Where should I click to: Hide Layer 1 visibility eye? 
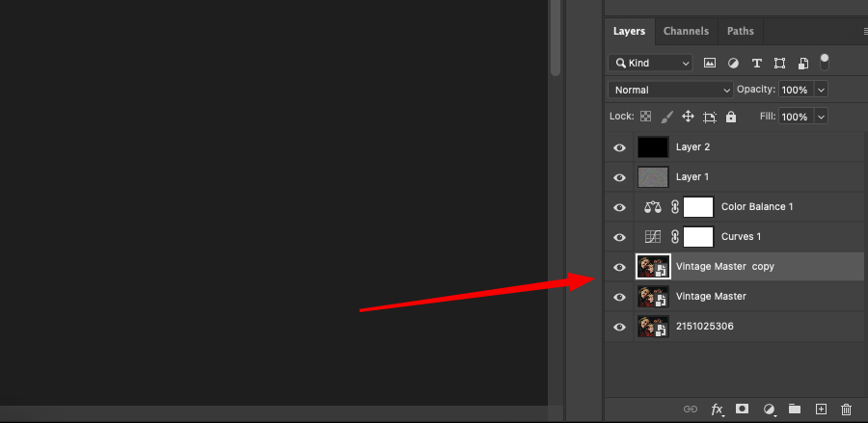[619, 177]
